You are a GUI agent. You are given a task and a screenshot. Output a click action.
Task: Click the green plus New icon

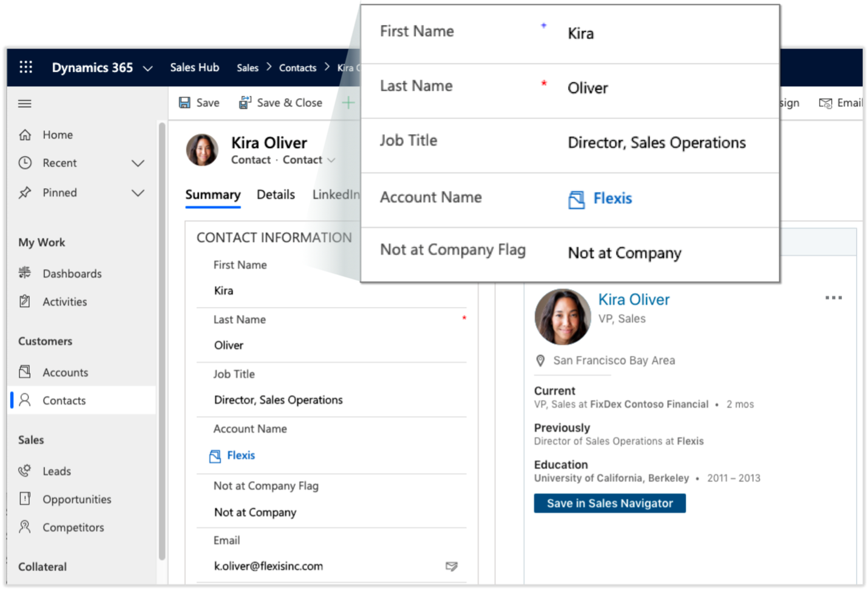click(x=348, y=103)
